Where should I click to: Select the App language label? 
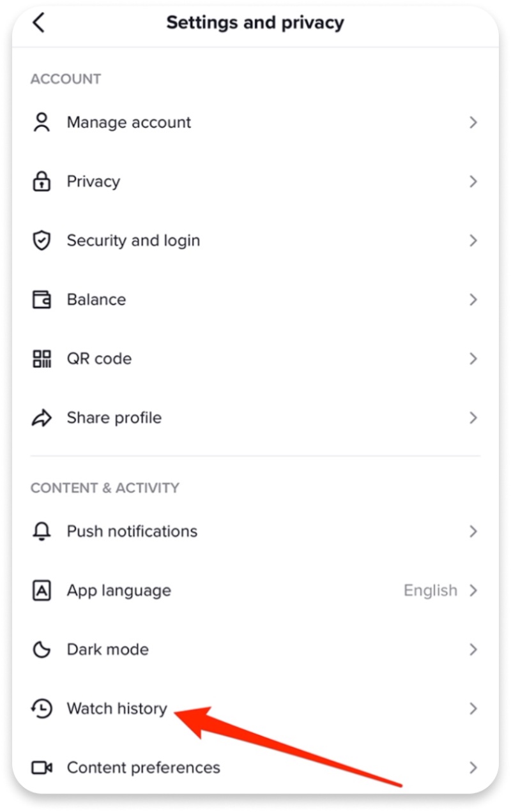pos(119,590)
